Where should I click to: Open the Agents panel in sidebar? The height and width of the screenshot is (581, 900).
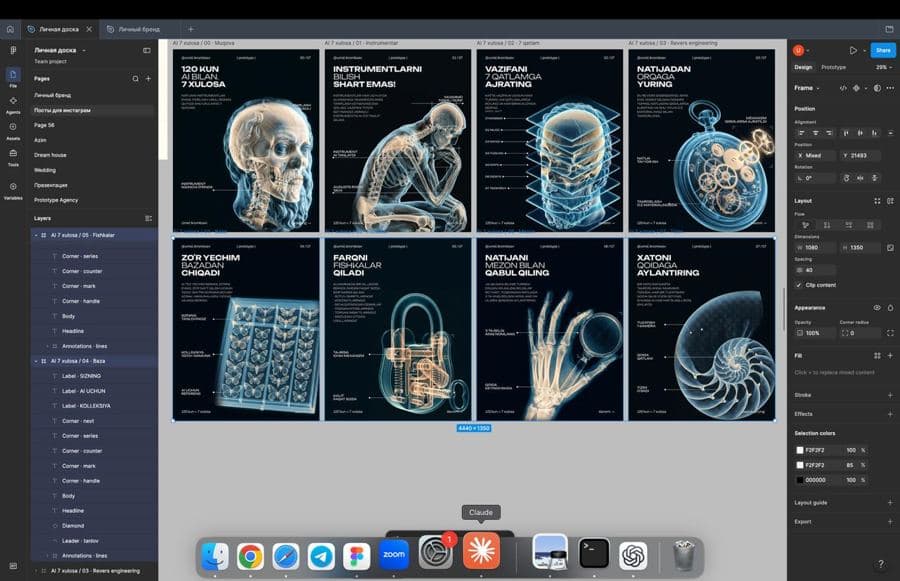(x=13, y=104)
